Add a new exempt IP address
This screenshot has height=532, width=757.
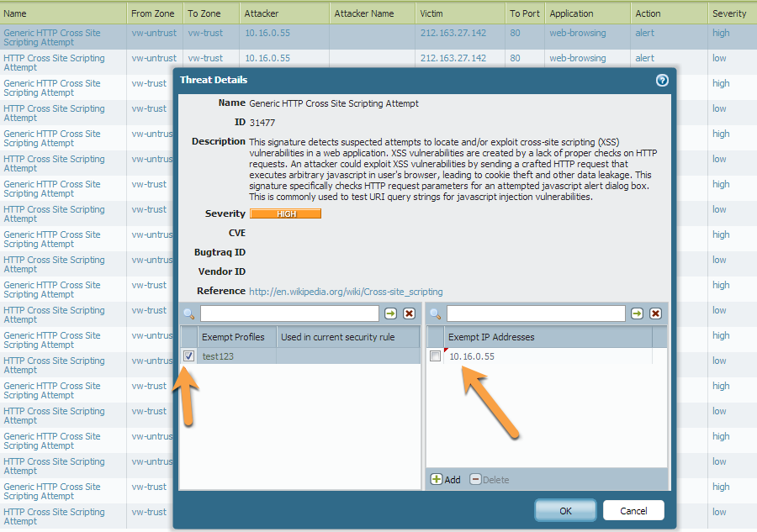pos(446,479)
